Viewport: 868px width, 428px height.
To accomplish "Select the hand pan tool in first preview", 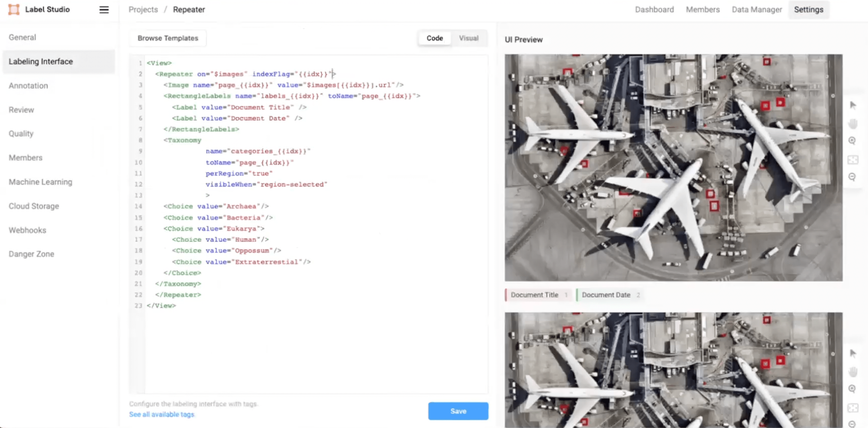I will [853, 124].
